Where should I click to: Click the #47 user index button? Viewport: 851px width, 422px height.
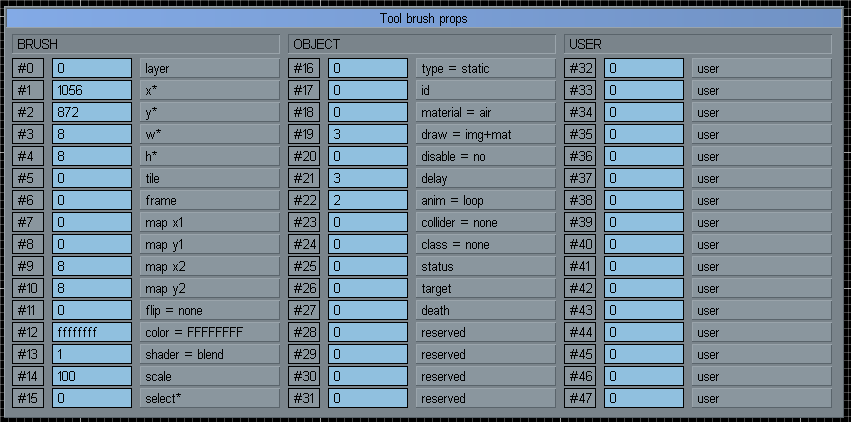coord(580,399)
